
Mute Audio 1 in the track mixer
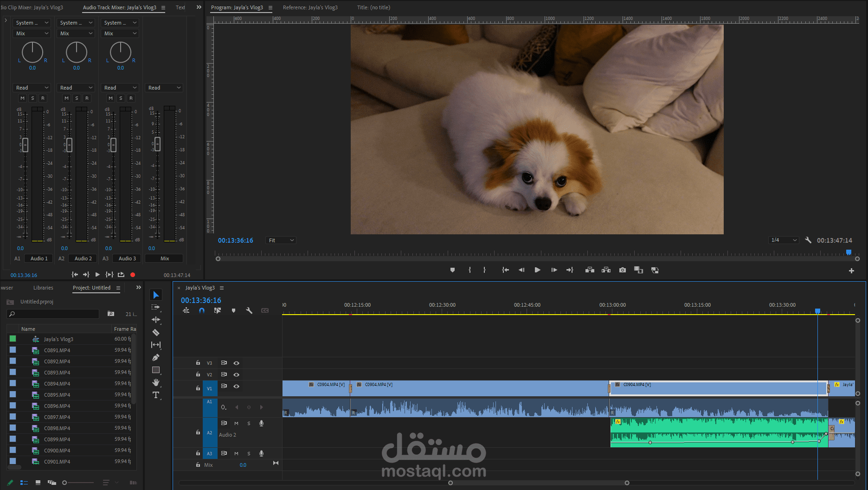[22, 98]
